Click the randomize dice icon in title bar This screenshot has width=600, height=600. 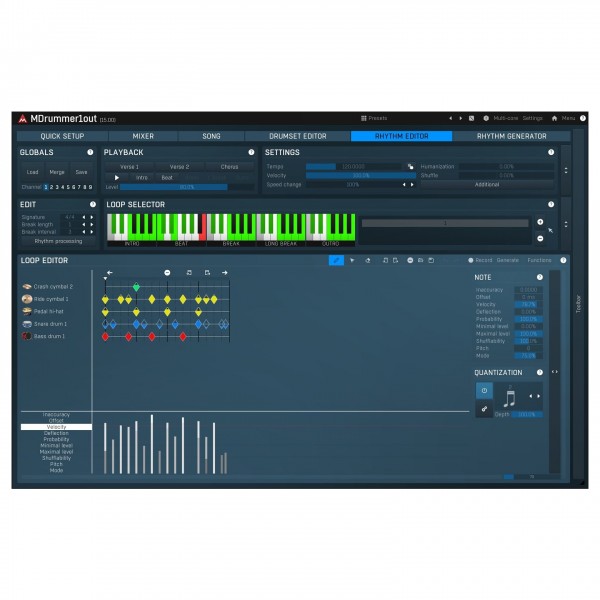coord(471,118)
